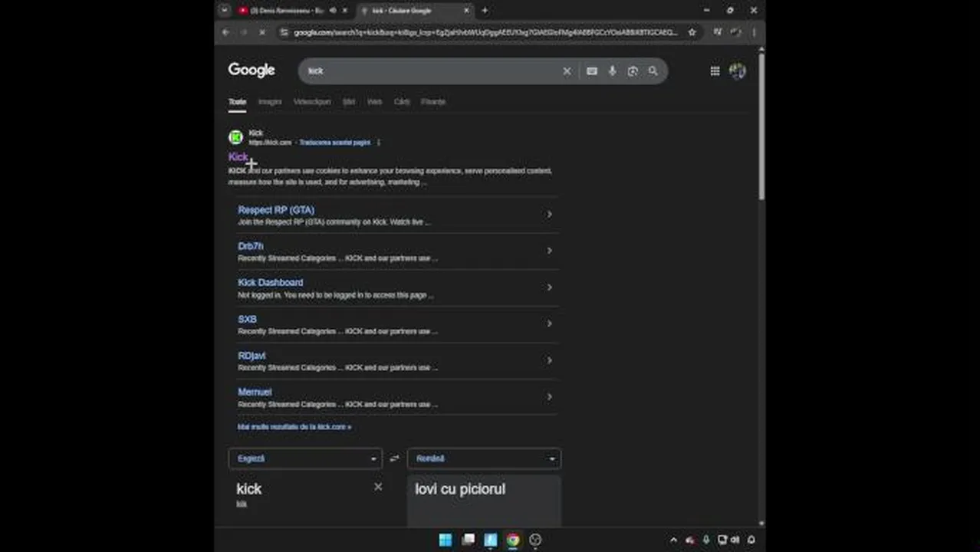
Task: Open the Engleză source language dropdown
Action: click(305, 458)
